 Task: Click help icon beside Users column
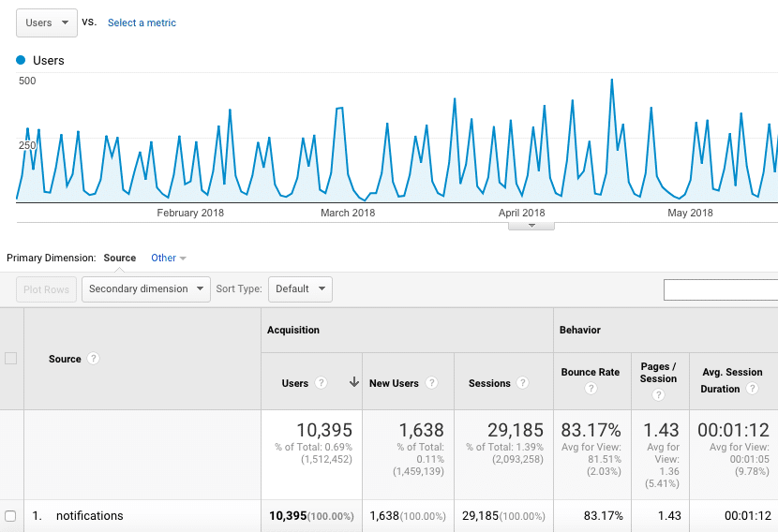322,383
